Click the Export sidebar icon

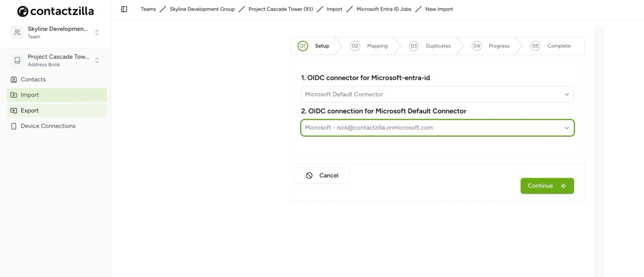pos(14,111)
